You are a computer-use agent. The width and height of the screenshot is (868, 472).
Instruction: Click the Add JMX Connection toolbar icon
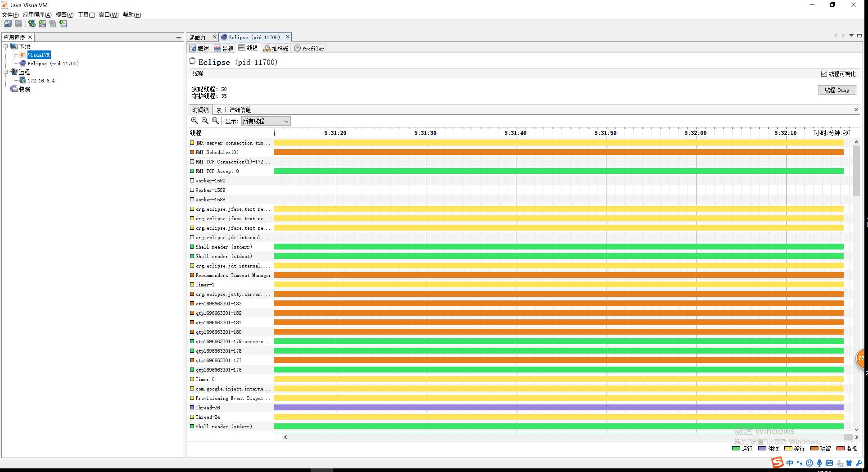[x=42, y=24]
